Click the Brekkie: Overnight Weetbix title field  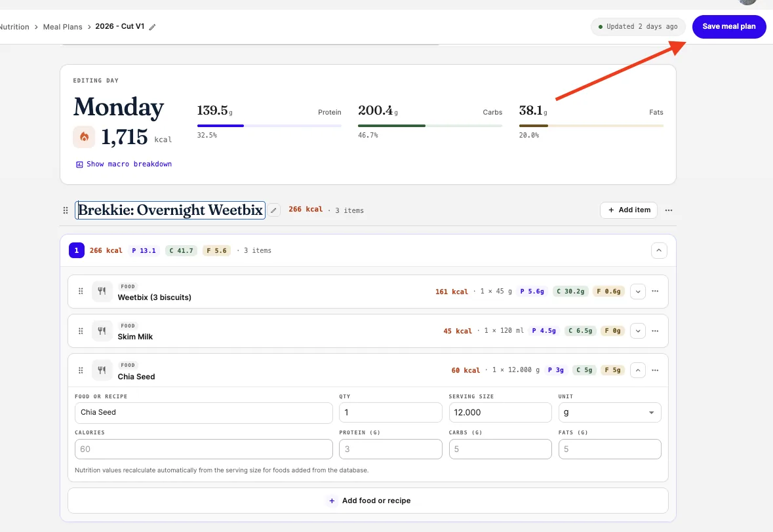coord(170,210)
